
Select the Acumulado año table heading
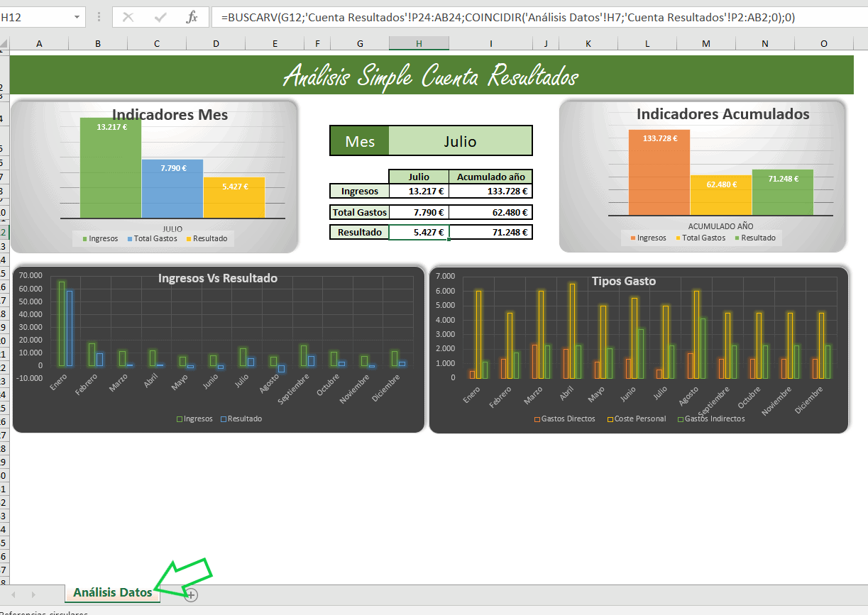point(490,177)
